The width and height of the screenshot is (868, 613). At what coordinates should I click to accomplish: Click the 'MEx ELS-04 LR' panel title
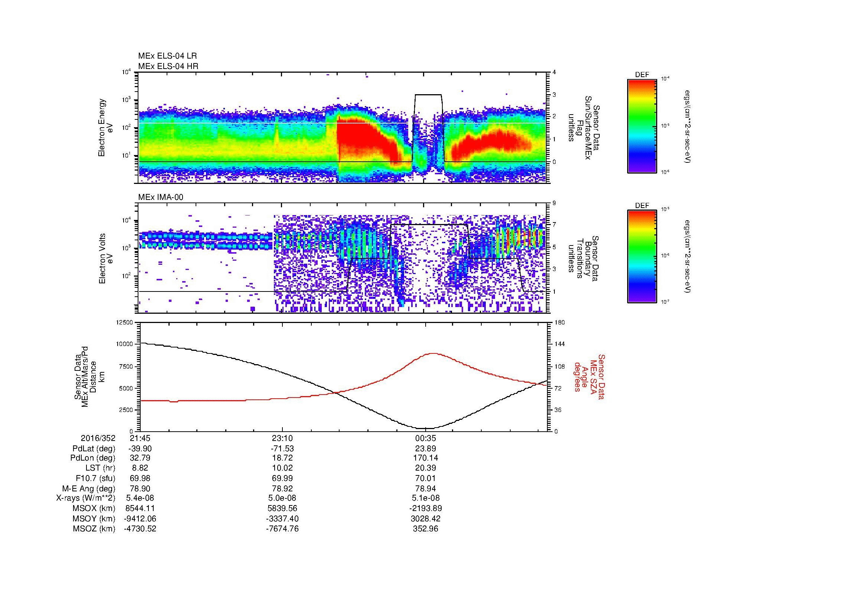pos(167,56)
